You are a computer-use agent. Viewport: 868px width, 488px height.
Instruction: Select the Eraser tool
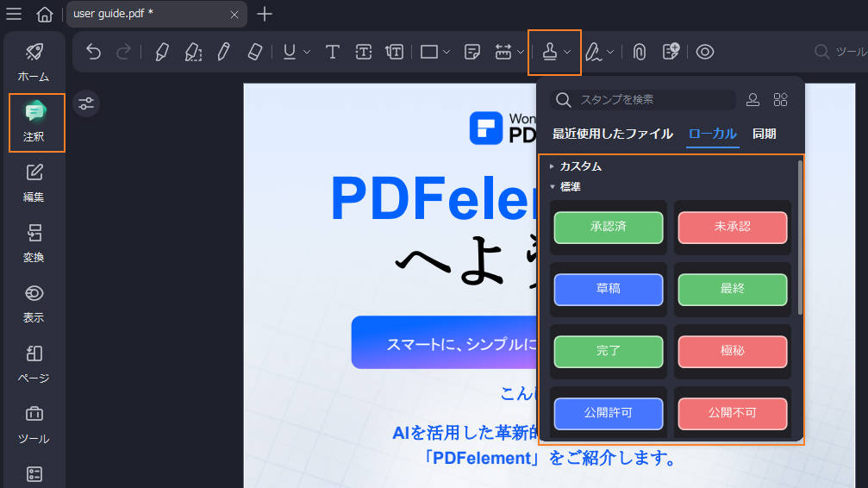(254, 52)
